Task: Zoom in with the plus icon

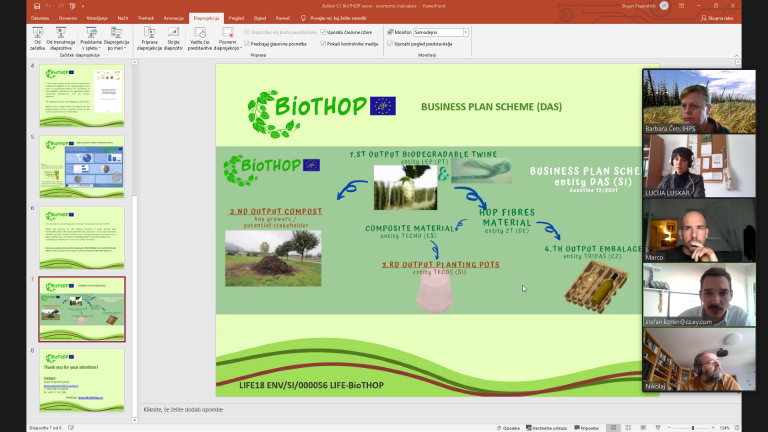Action: (x=713, y=428)
